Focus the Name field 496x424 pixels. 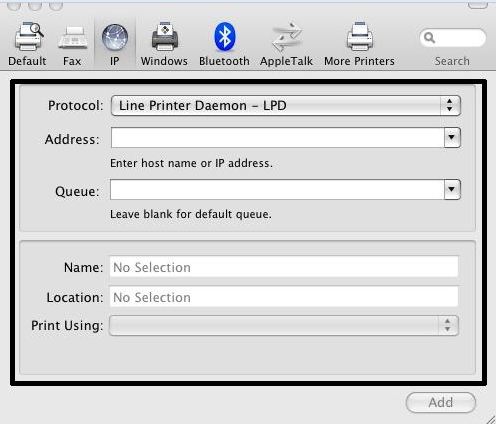[x=284, y=267]
